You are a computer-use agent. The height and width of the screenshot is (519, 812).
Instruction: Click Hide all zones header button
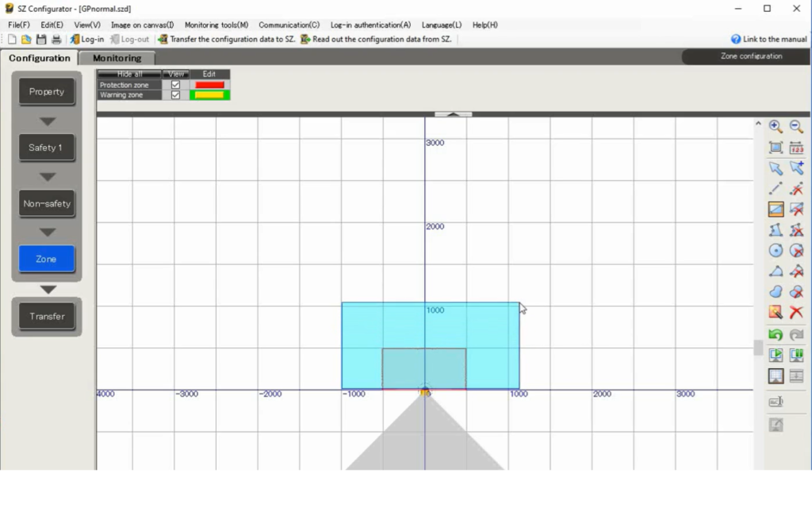(x=129, y=74)
